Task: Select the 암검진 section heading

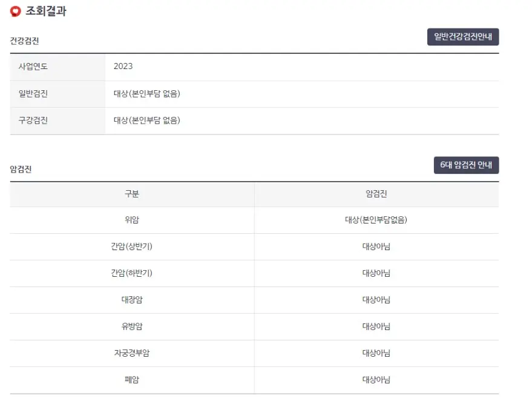Action: point(19,168)
